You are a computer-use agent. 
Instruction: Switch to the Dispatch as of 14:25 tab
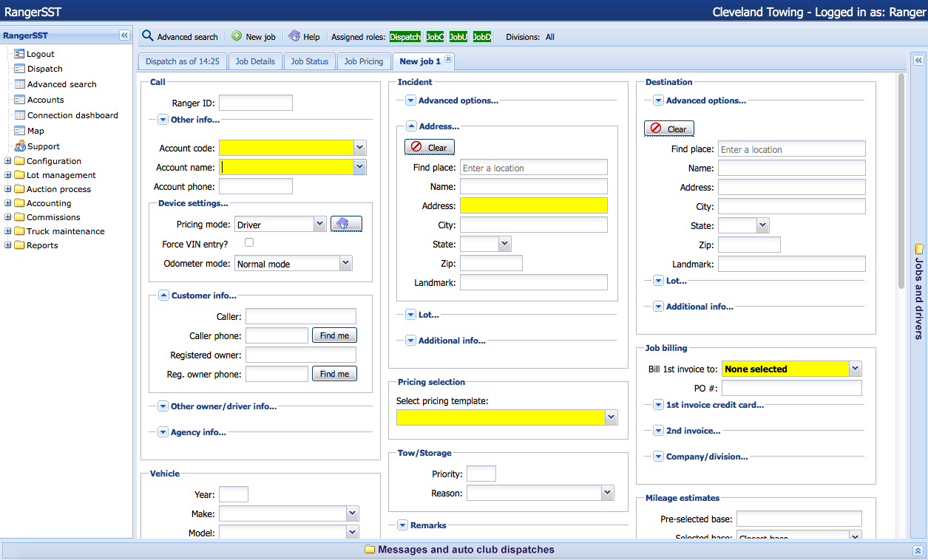[182, 61]
